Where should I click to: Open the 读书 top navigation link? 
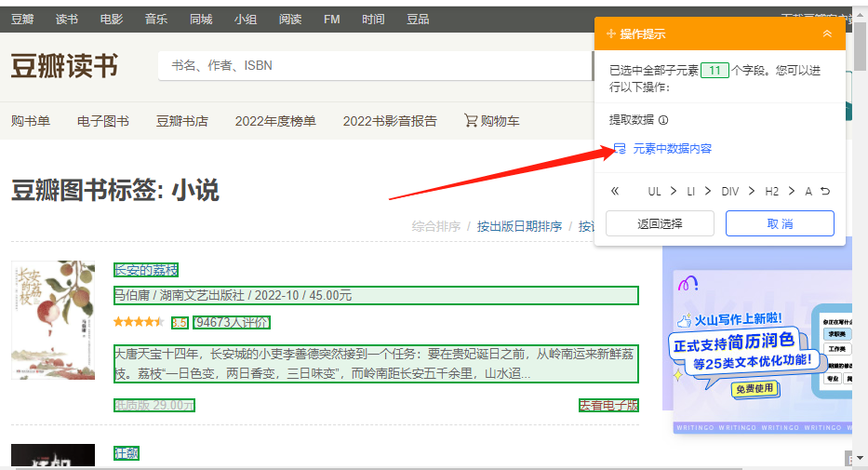coord(67,20)
